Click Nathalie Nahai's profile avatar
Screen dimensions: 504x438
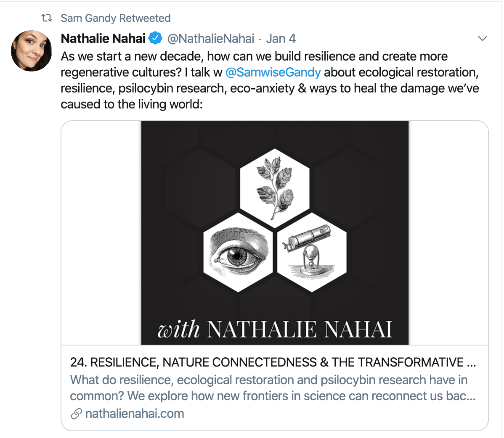[32, 51]
